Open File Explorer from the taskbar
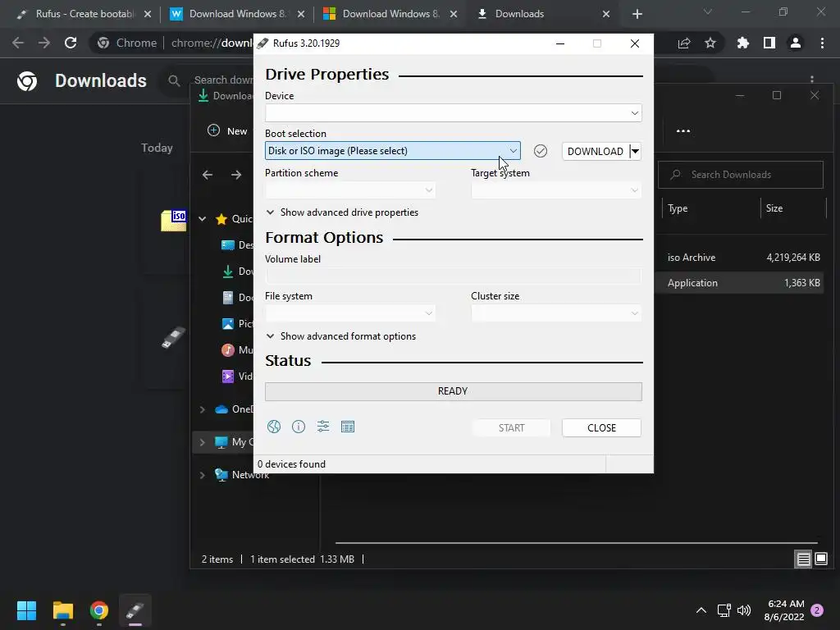Screen dimensions: 840x630 (62, 610)
